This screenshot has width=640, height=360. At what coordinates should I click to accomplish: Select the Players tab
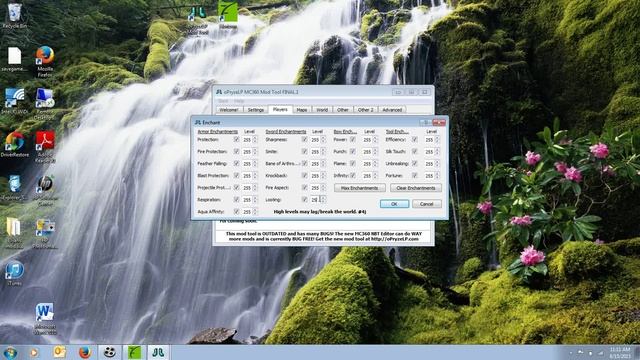[x=280, y=109]
